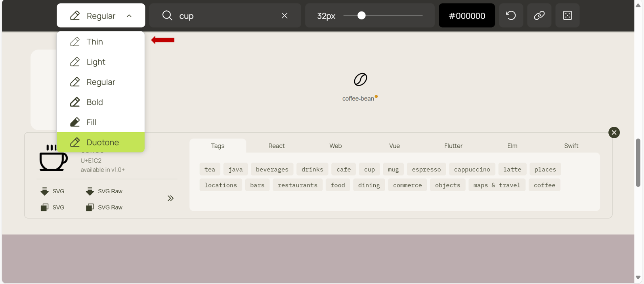
Task: Choose Thin weight from dropdown
Action: tap(95, 42)
